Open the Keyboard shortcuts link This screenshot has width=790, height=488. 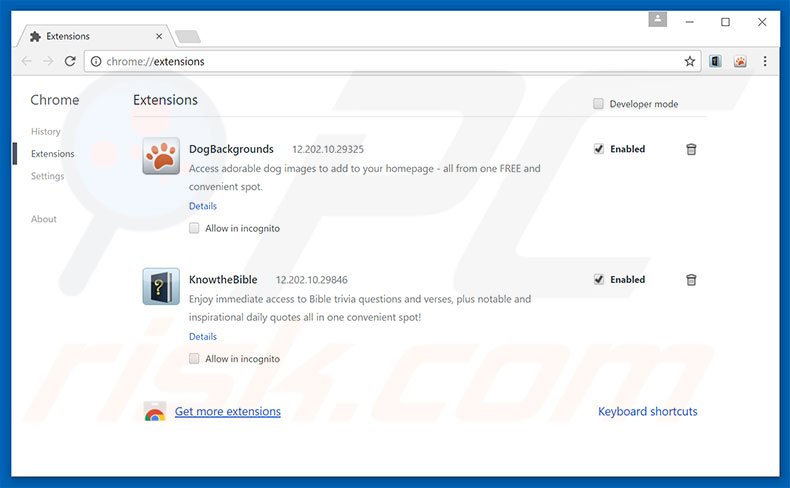[647, 411]
